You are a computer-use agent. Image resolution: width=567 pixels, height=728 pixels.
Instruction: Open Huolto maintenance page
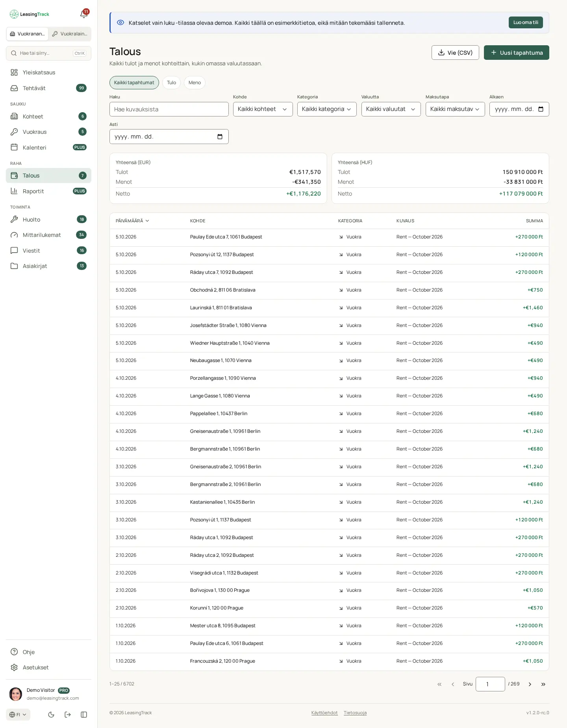tap(48, 220)
